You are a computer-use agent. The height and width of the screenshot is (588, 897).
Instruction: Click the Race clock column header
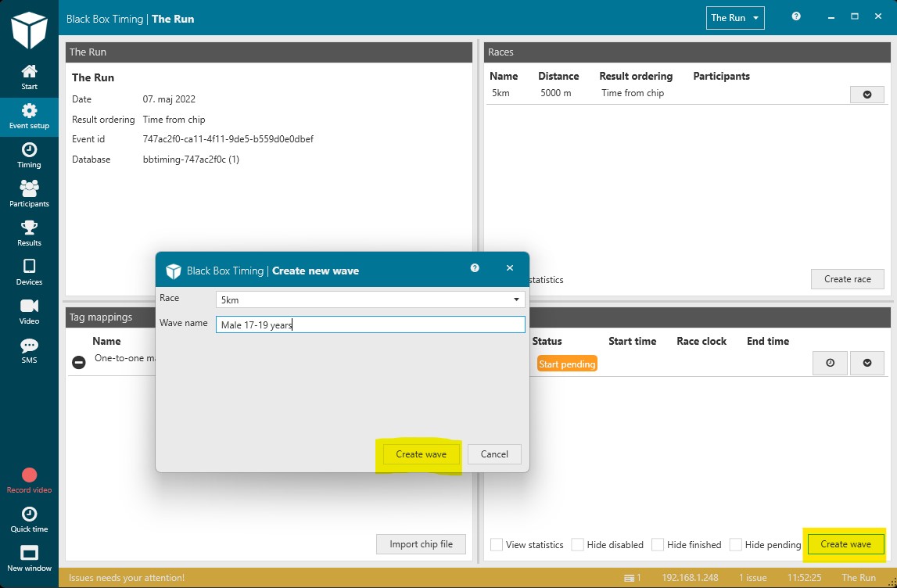[701, 341]
